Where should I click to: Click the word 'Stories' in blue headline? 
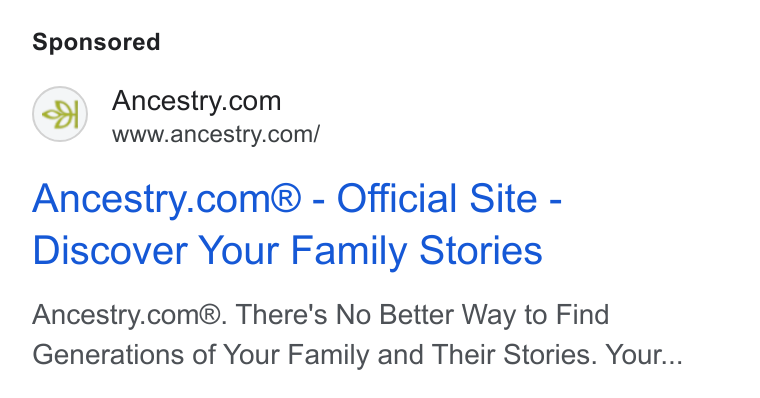click(x=481, y=251)
